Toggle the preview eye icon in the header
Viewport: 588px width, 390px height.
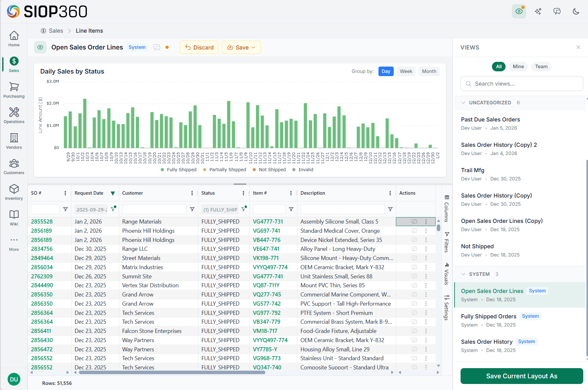pos(519,11)
